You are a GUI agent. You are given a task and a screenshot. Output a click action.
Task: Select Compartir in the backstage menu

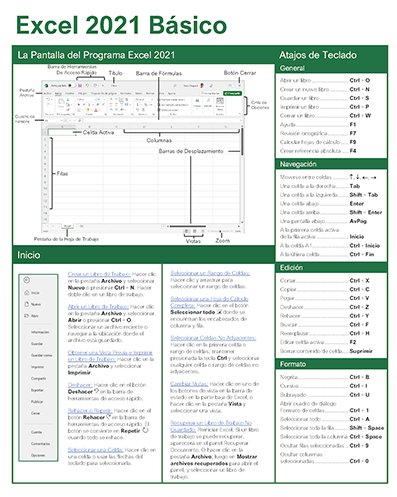[38, 379]
